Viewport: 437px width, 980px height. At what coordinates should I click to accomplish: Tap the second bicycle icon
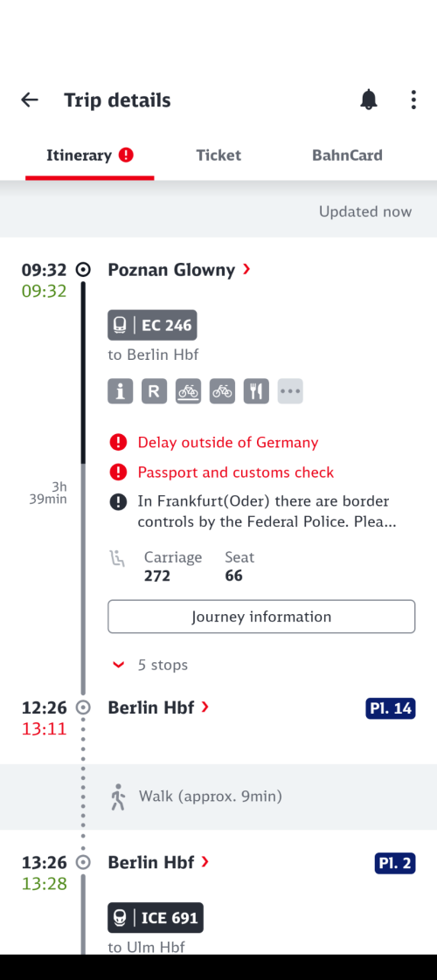click(x=222, y=391)
